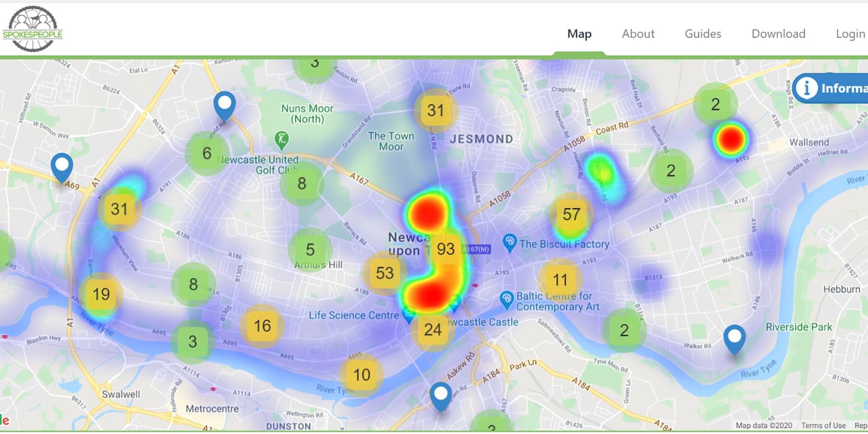Click the Baltic Centre for Contemporary Art pin
Image resolution: width=868 pixels, height=434 pixels.
[506, 298]
